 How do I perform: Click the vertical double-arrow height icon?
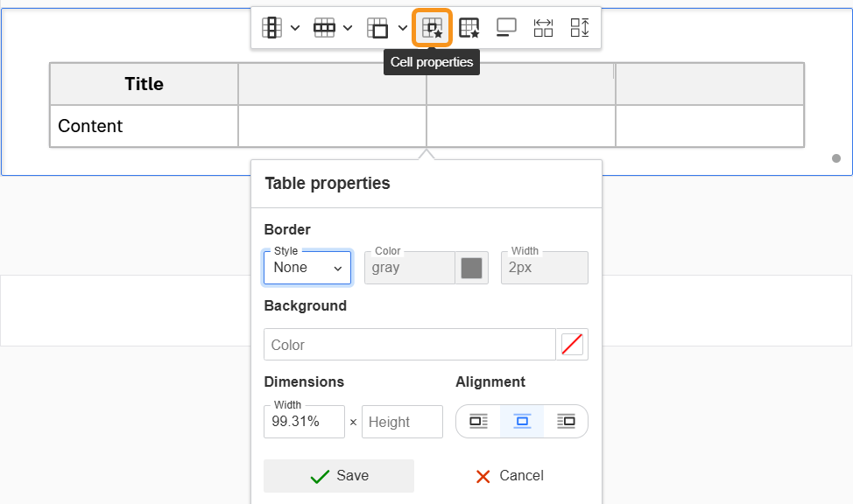point(580,28)
